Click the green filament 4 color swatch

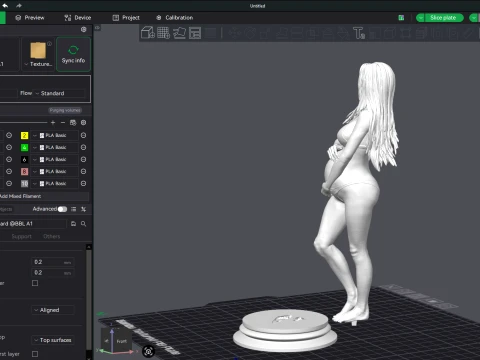point(24,147)
